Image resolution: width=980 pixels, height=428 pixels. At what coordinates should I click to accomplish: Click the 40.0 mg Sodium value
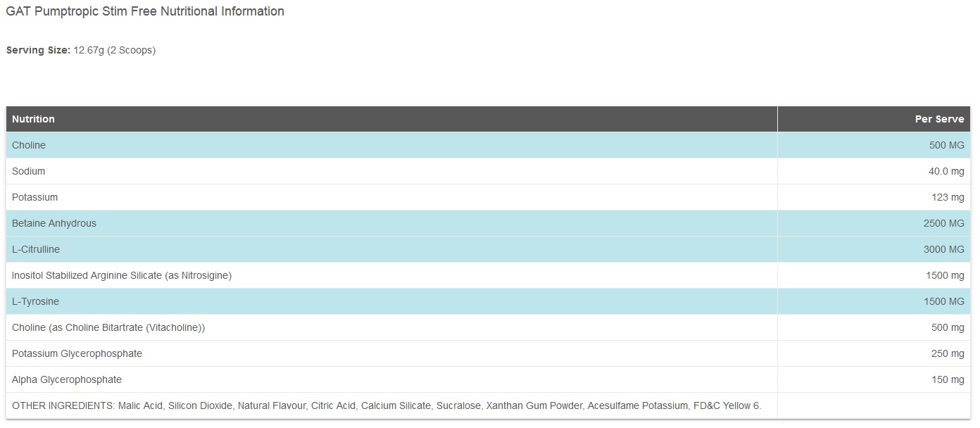tap(946, 171)
